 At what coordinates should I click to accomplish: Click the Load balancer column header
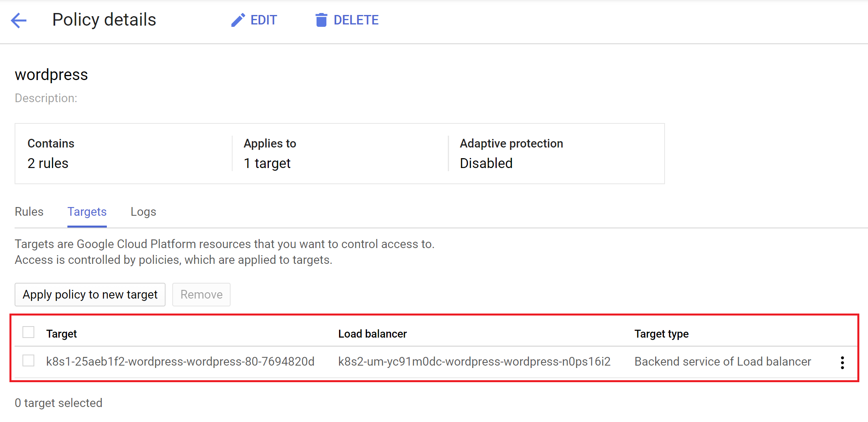(x=372, y=334)
